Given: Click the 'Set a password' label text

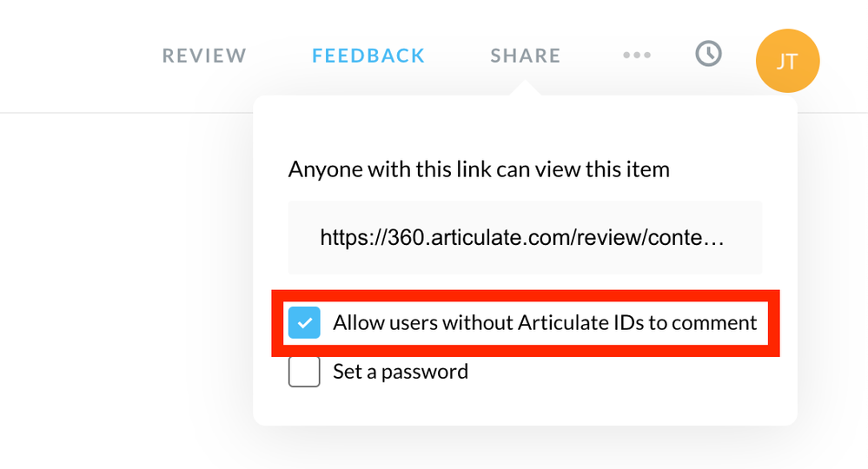Looking at the screenshot, I should [401, 372].
